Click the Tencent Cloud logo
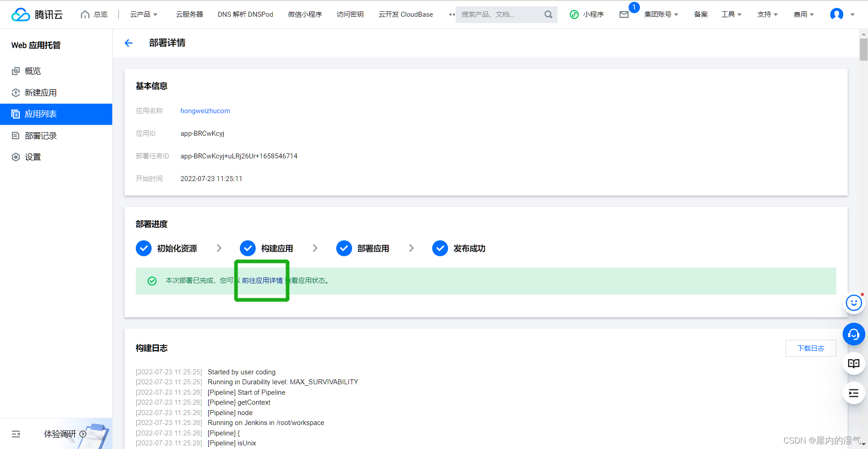 37,14
